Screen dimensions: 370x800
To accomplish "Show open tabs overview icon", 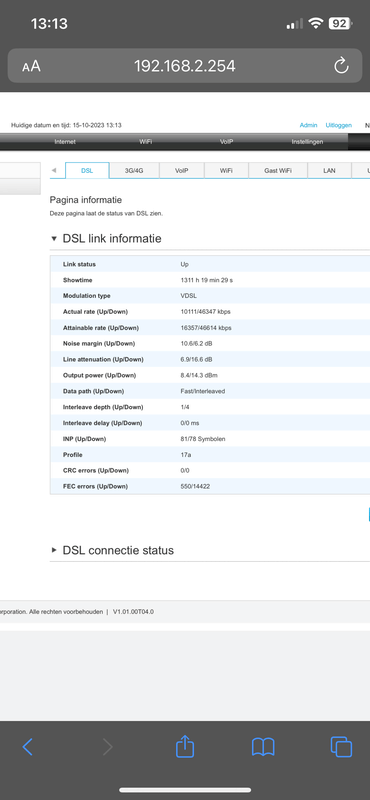I will coord(341,747).
